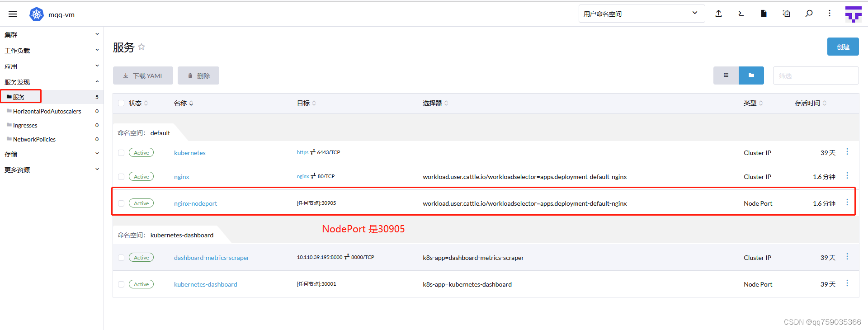Copy kubeconfig to clipboard icon
Screen dimensions: 868x330
pos(786,14)
